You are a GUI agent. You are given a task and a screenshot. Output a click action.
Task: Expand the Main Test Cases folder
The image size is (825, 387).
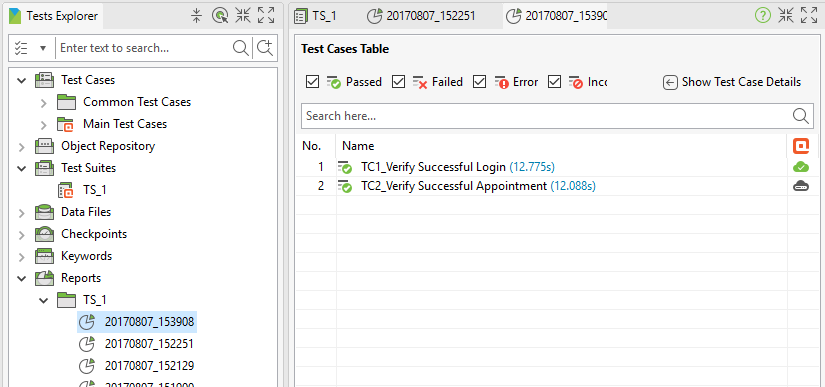[44, 125]
